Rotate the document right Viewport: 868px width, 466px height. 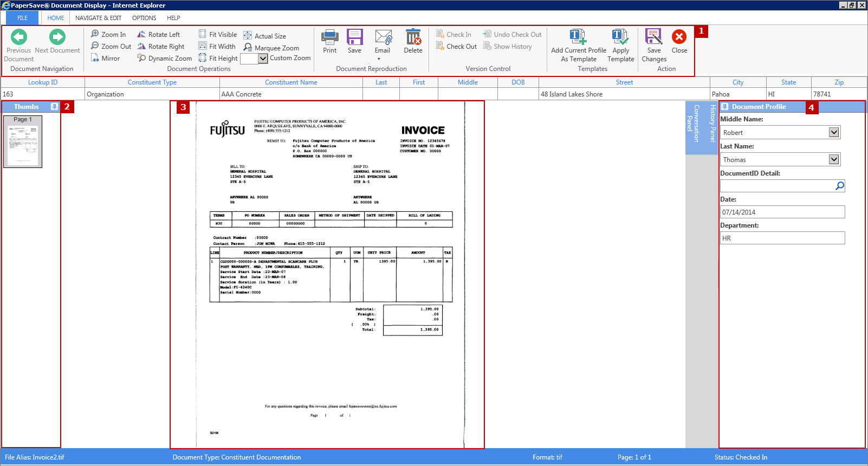click(x=161, y=46)
